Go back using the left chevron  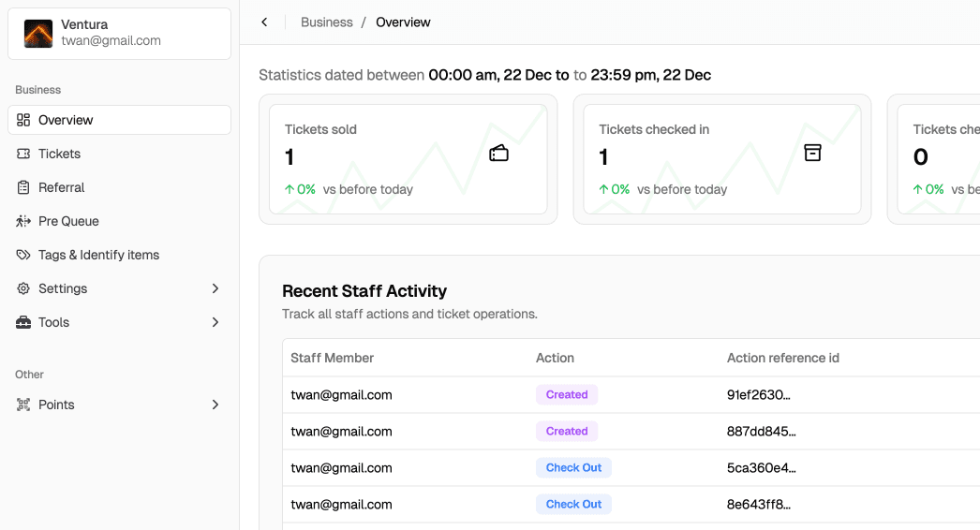(x=264, y=22)
